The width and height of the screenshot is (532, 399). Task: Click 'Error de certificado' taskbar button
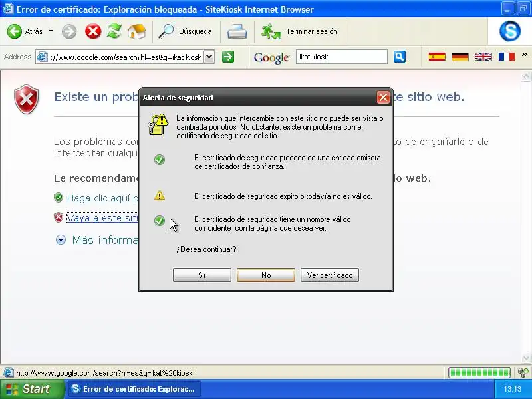(134, 389)
